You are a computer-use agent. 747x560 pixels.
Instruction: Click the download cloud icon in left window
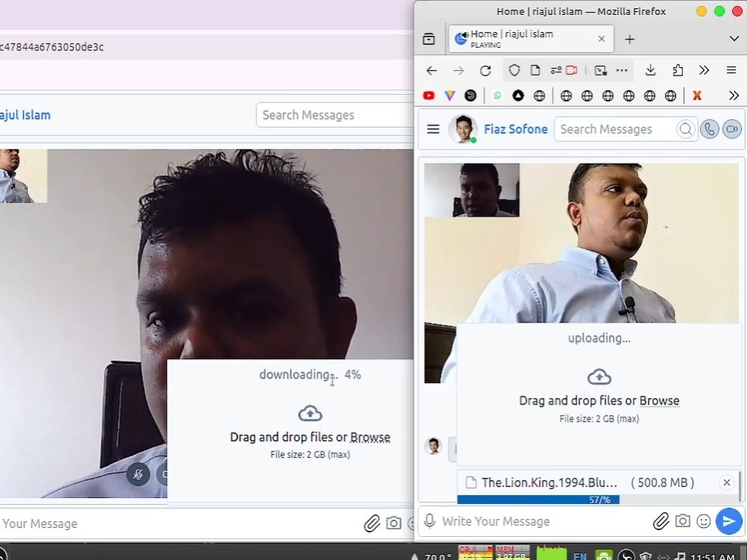pos(310,413)
